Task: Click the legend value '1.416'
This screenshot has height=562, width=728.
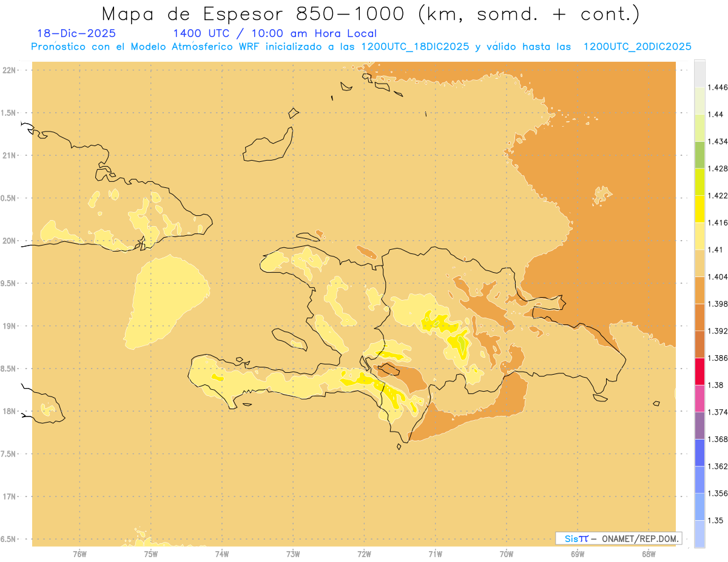Action: pyautogui.click(x=717, y=222)
